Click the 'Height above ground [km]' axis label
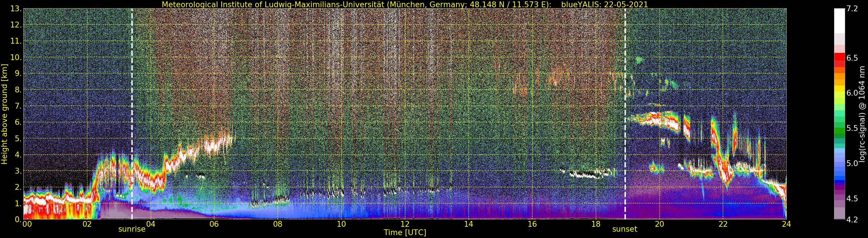This screenshot has width=868, height=238. click(x=4, y=114)
